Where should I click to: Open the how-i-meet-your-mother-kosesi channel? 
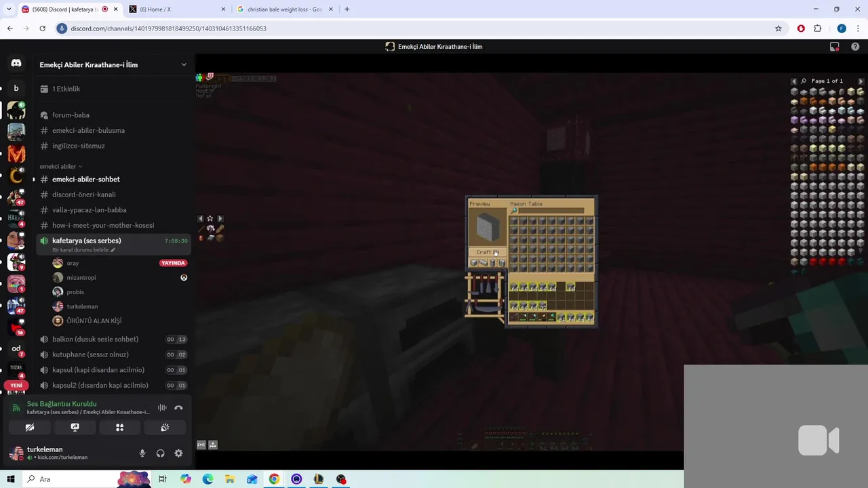113,225
